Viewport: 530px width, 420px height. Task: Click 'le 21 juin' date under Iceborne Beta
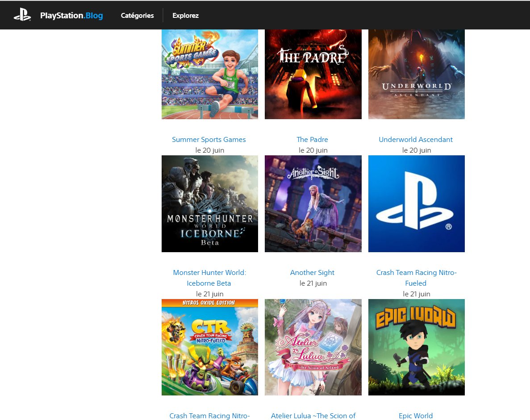(x=210, y=294)
